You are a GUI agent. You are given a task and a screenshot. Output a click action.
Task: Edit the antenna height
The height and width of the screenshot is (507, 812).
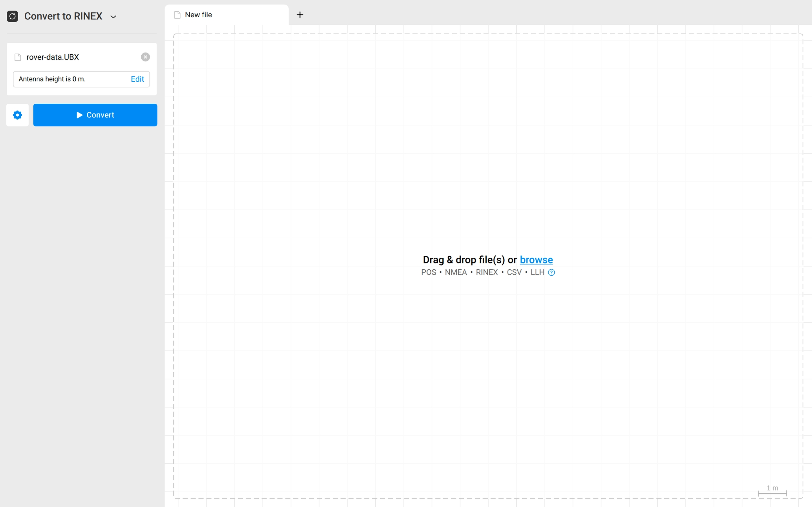pos(137,79)
